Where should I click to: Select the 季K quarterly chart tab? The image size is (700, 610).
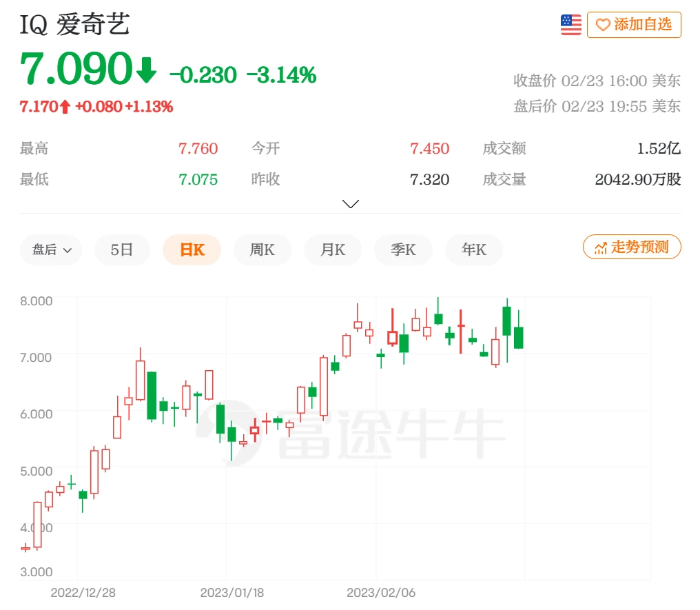click(x=403, y=250)
